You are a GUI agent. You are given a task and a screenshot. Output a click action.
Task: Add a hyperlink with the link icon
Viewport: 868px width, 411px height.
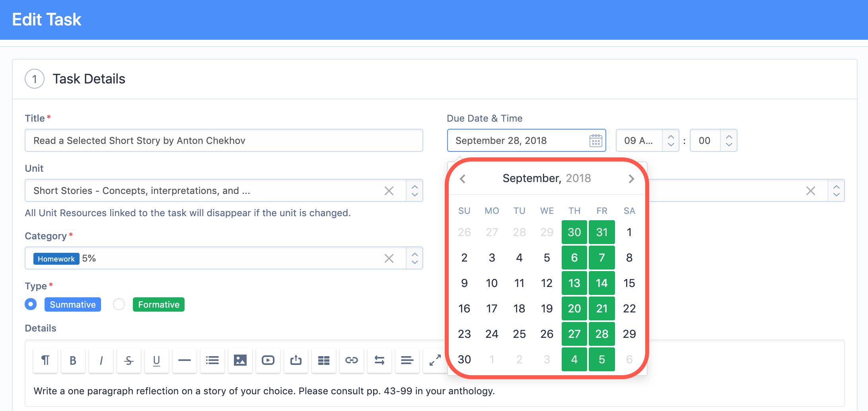click(x=352, y=361)
